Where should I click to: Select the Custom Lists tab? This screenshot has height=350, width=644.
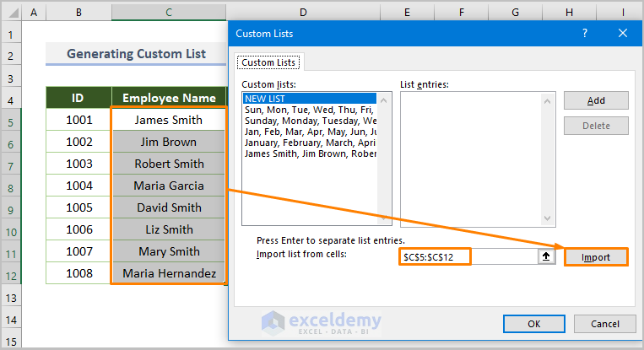(x=268, y=62)
